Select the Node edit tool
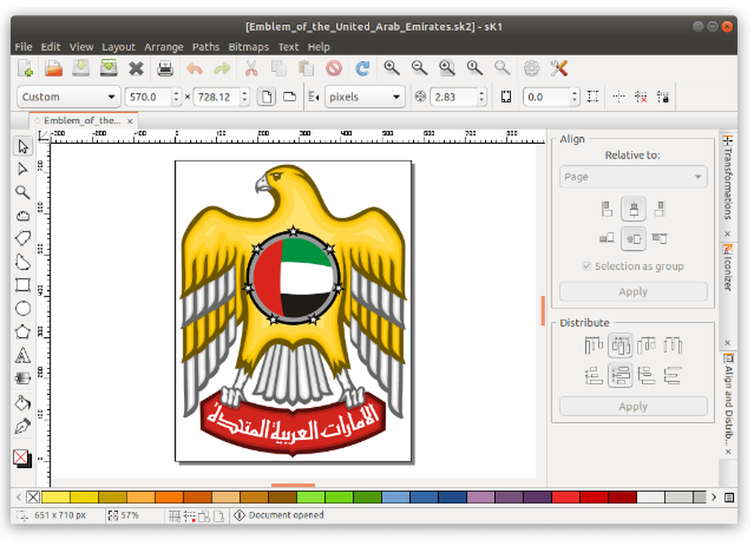Viewport: 754px width, 560px height. [x=23, y=169]
